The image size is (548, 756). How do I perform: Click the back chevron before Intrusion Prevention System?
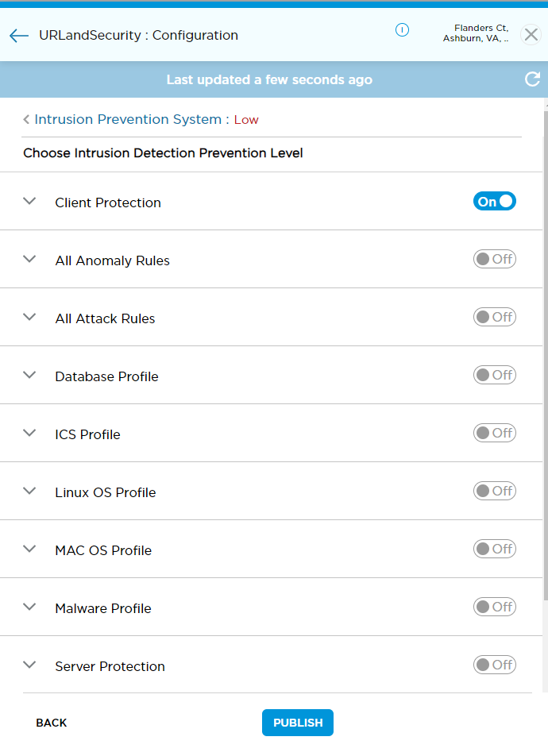point(26,119)
